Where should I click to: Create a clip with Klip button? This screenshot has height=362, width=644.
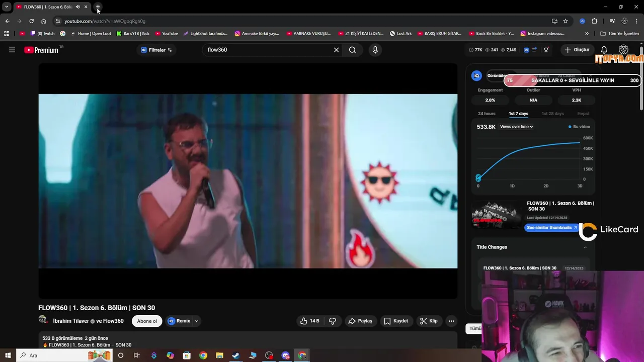coord(429,321)
